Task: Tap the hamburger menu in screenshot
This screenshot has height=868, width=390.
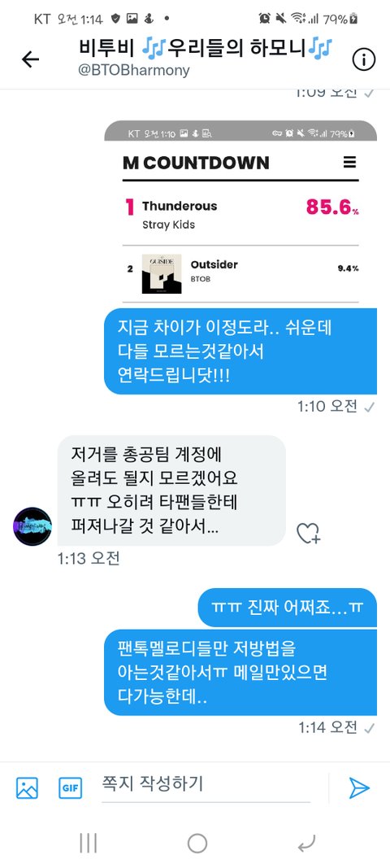Action: (x=349, y=162)
